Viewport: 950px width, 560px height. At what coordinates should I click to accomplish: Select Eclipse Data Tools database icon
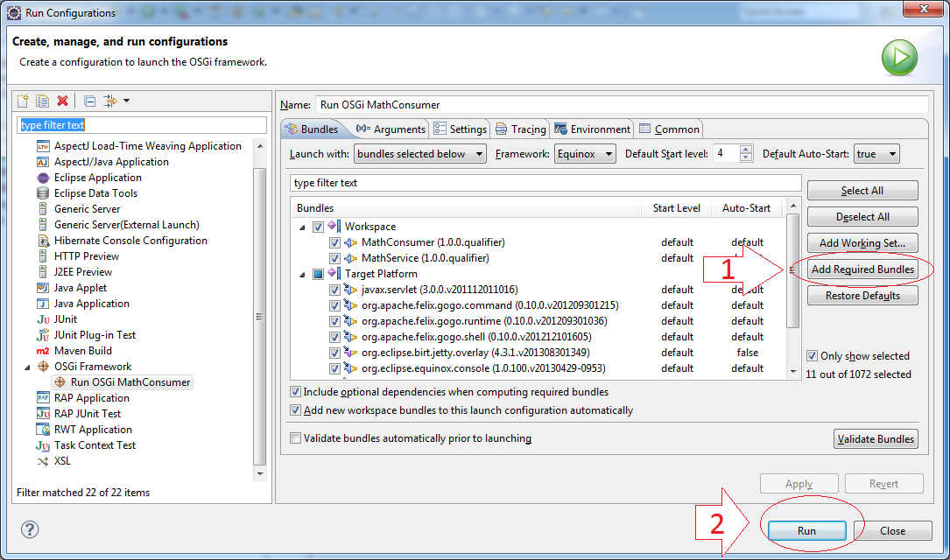coord(43,193)
